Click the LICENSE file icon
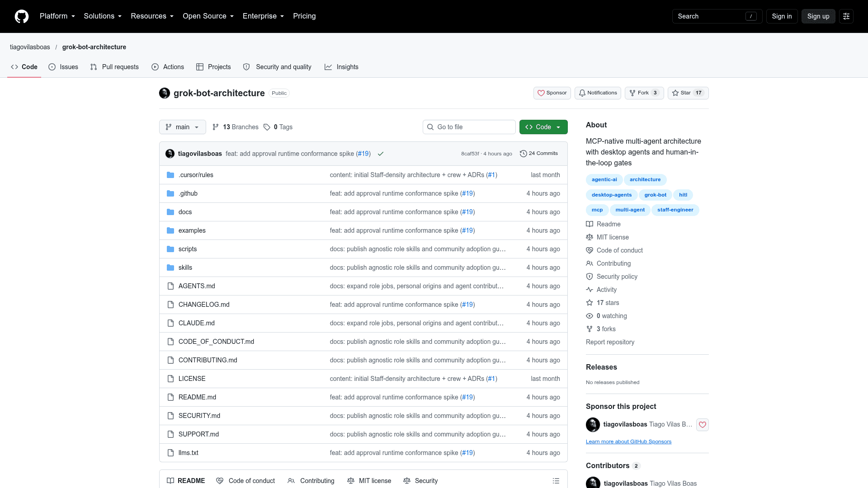 coord(170,379)
